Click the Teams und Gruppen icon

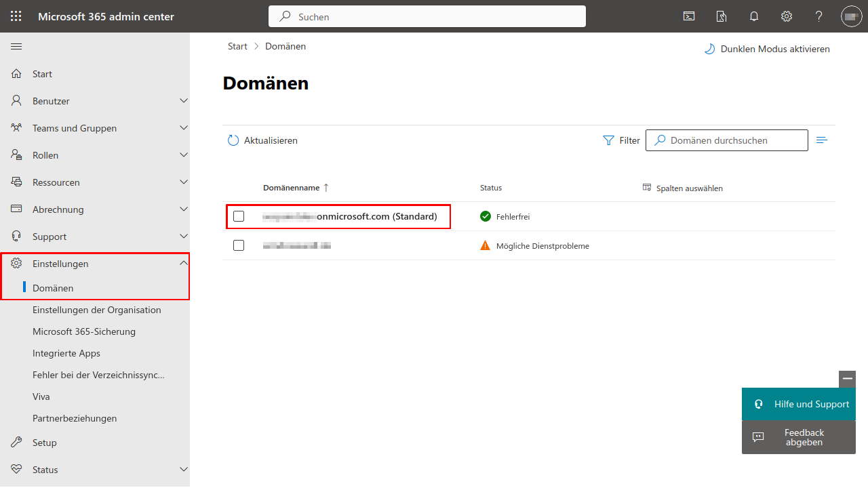coord(17,128)
